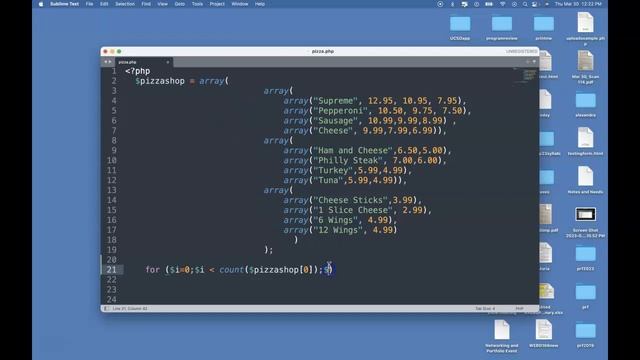Select the pizza.php editor tab
The width and height of the screenshot is (640, 360).
(x=143, y=62)
